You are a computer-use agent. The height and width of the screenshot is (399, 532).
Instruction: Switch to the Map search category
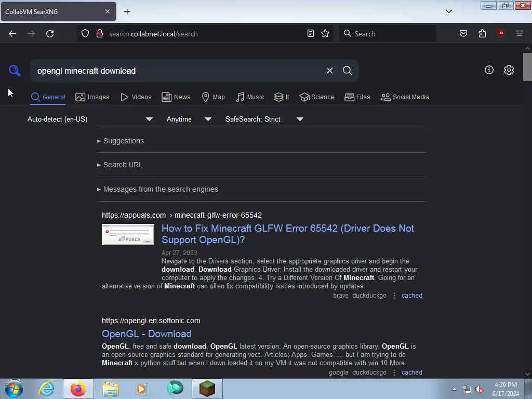214,97
